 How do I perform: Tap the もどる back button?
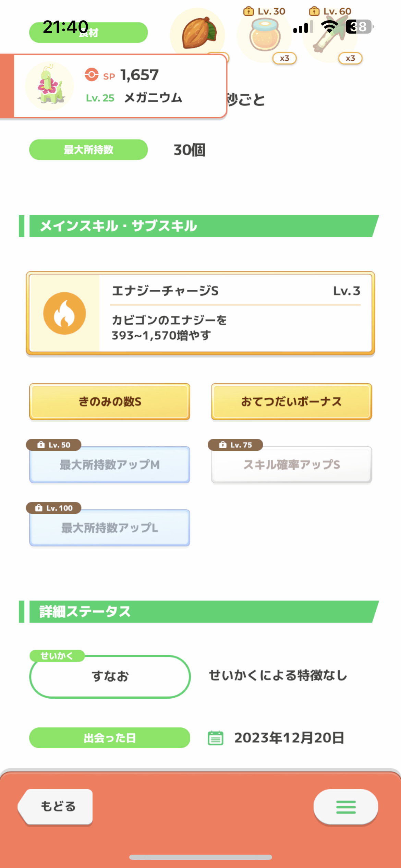pos(56,807)
